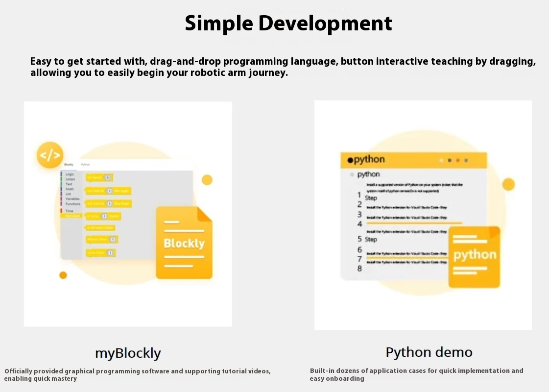
Task: Click the red dot in python window header
Action: pos(457,160)
